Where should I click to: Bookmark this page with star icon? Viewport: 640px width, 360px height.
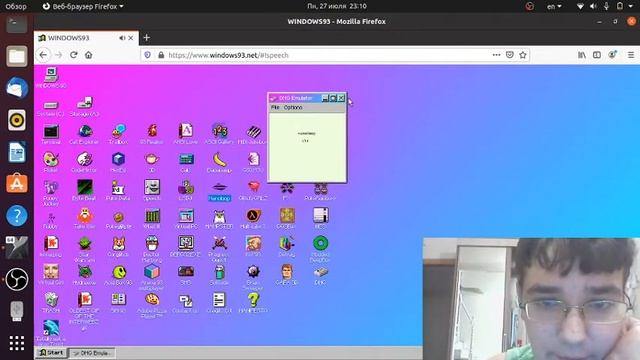click(523, 55)
